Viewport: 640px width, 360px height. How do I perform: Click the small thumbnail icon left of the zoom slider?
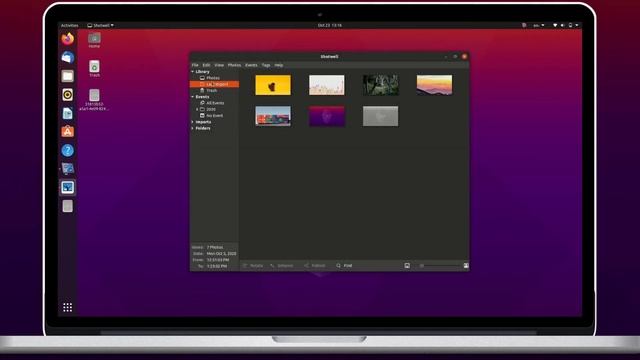click(x=407, y=266)
